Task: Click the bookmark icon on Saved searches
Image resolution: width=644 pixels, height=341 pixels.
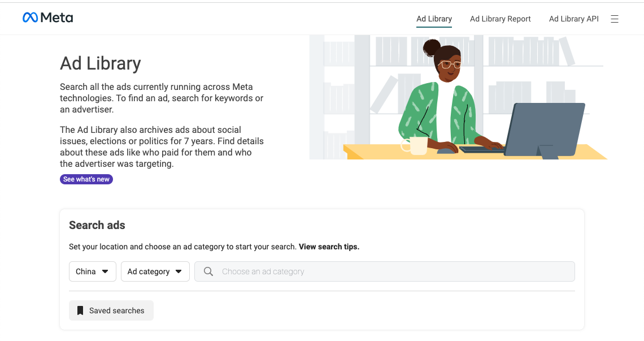Action: [80, 310]
